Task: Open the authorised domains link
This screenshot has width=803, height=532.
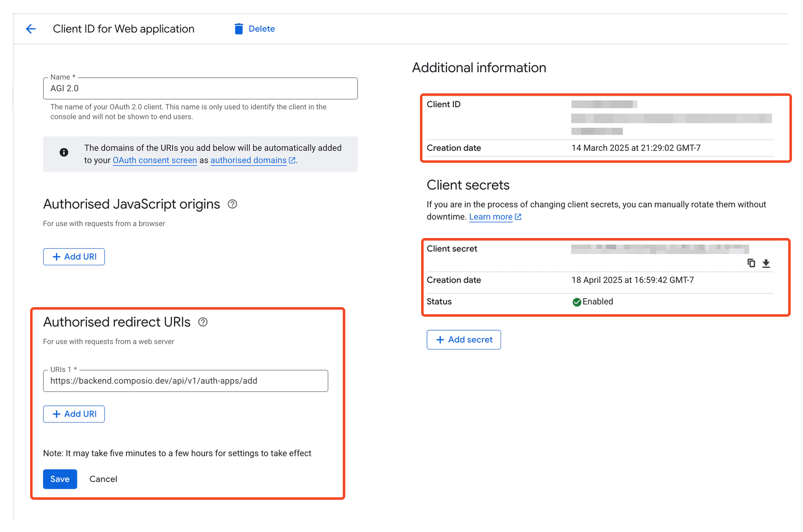Action: tap(248, 160)
